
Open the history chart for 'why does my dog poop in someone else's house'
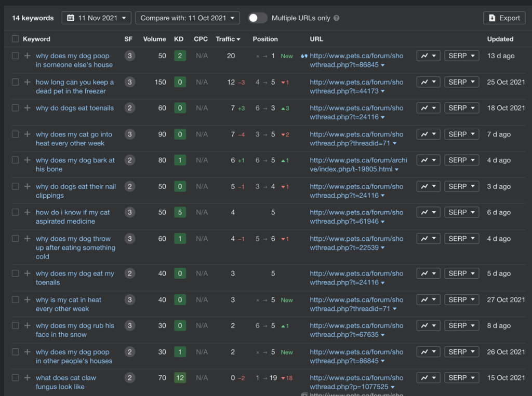[428, 56]
